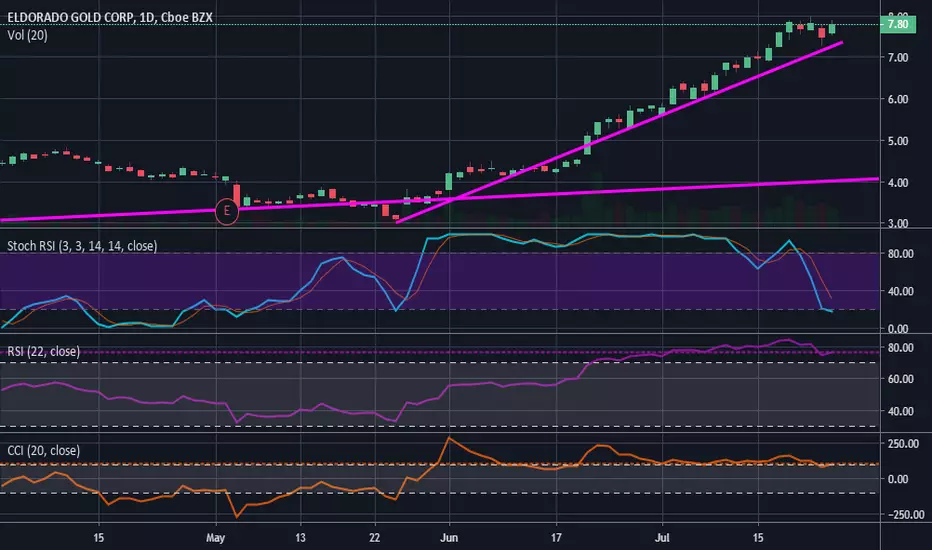This screenshot has width=932, height=550.
Task: Click the current price tag 7.80
Action: [898, 24]
